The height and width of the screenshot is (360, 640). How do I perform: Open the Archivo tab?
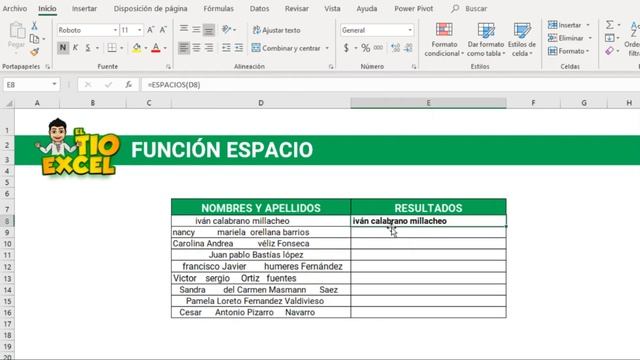15,8
